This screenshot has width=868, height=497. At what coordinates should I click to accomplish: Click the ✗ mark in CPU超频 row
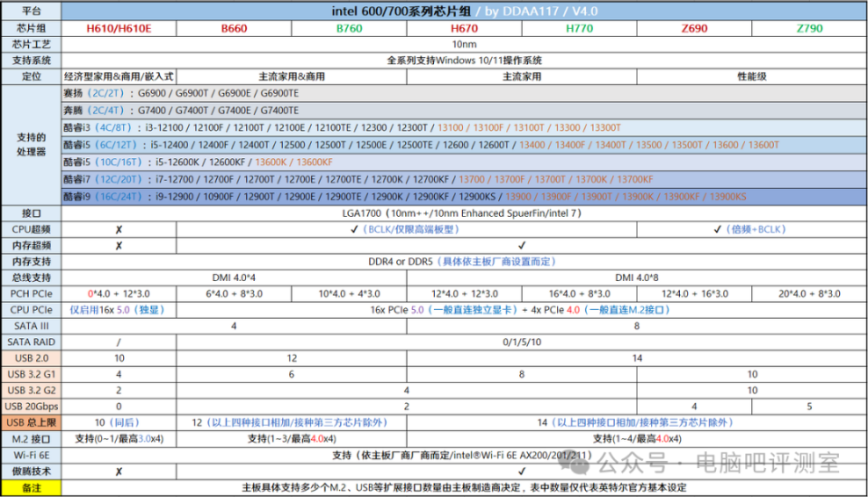tap(118, 230)
